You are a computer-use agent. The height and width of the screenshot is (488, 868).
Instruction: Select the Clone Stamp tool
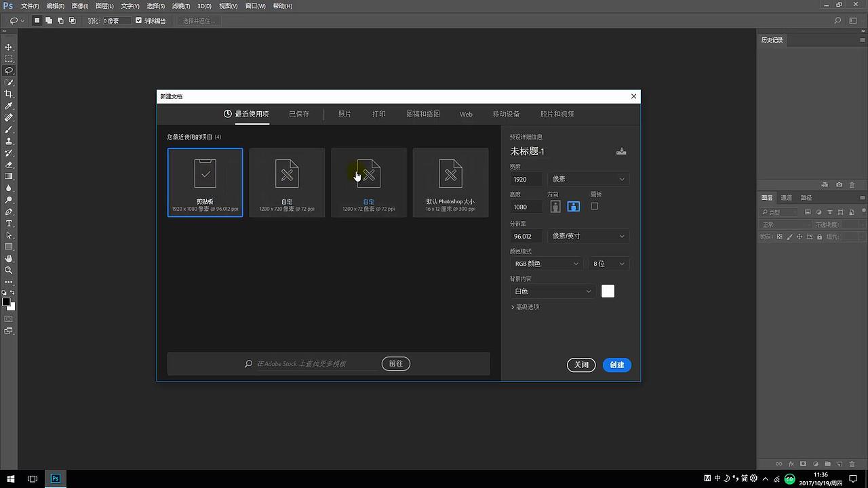(9, 142)
